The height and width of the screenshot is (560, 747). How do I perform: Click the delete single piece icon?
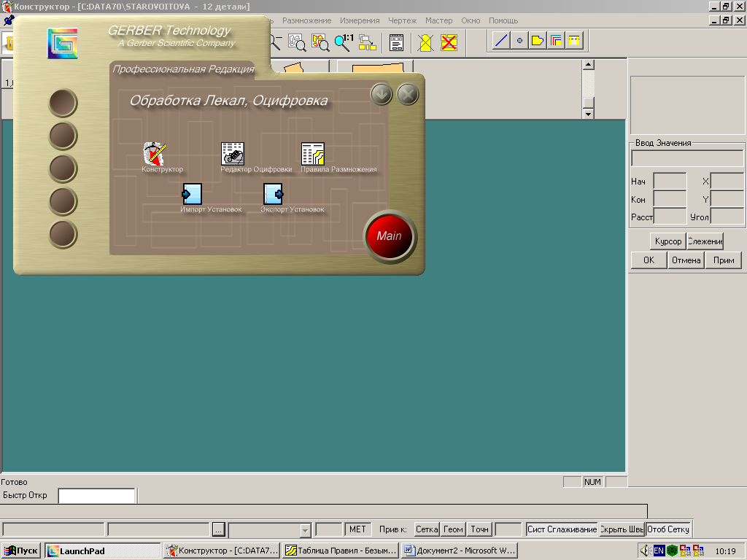425,42
